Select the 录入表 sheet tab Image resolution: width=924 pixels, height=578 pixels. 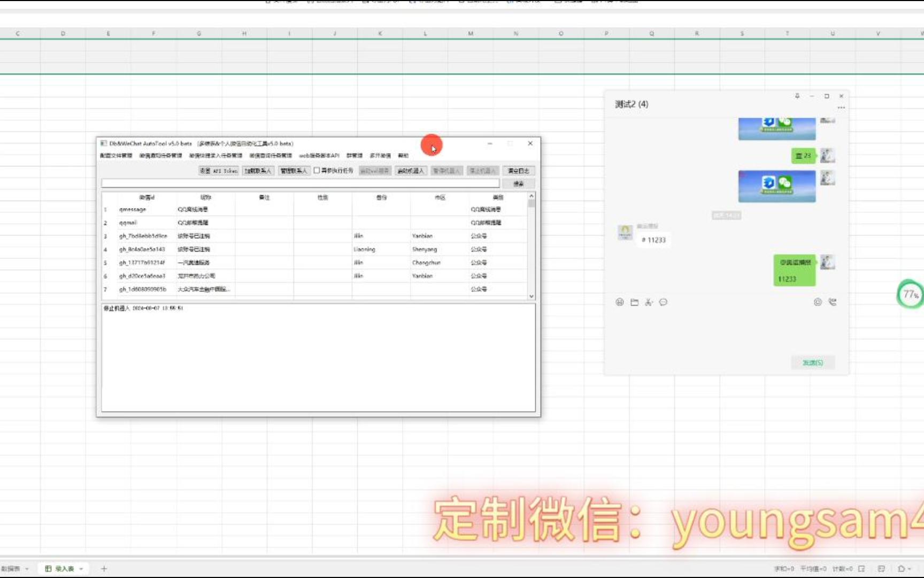[65, 568]
